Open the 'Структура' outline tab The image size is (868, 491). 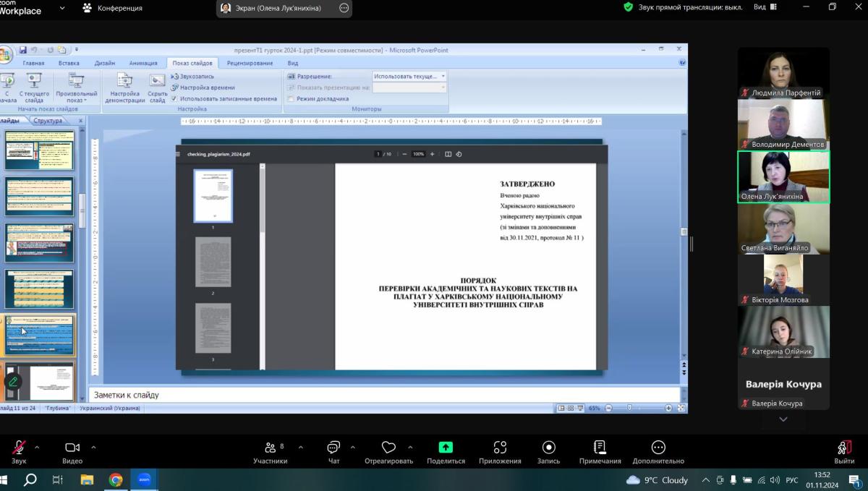point(48,121)
